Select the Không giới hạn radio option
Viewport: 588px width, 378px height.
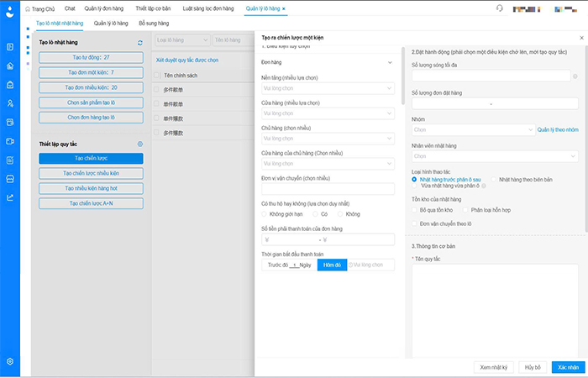[266, 214]
